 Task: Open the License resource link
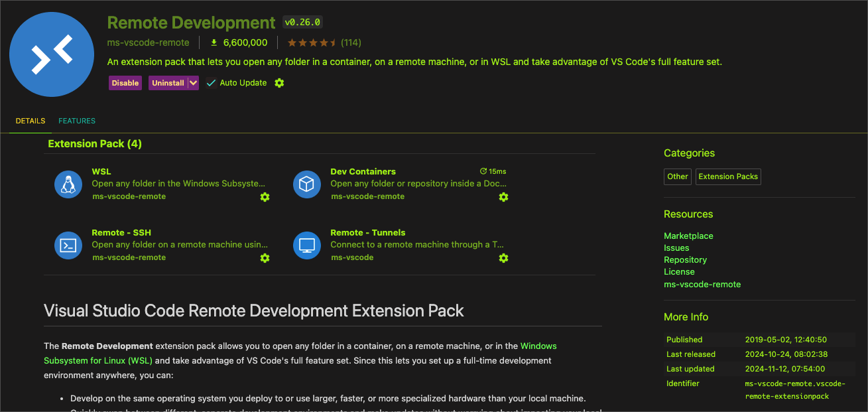point(679,272)
